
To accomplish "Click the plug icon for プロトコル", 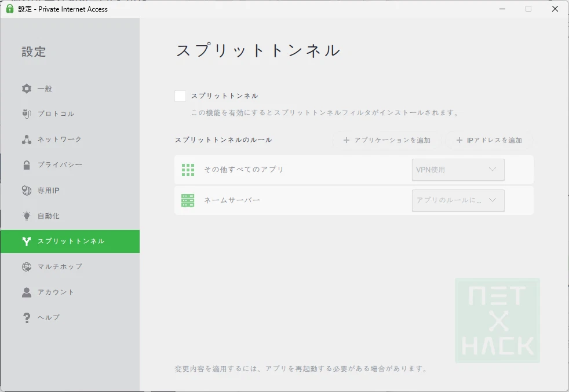I will (27, 113).
